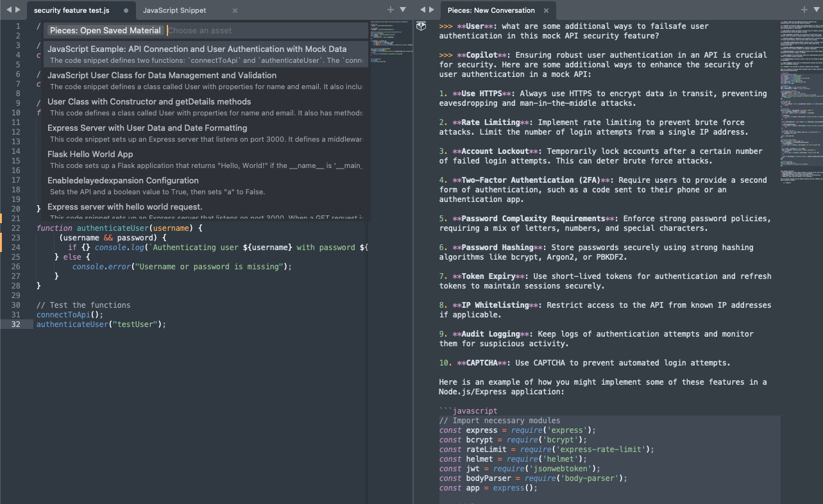The width and height of the screenshot is (823, 504).
Task: Click the 'const bcrypt = require' line
Action: click(x=513, y=440)
